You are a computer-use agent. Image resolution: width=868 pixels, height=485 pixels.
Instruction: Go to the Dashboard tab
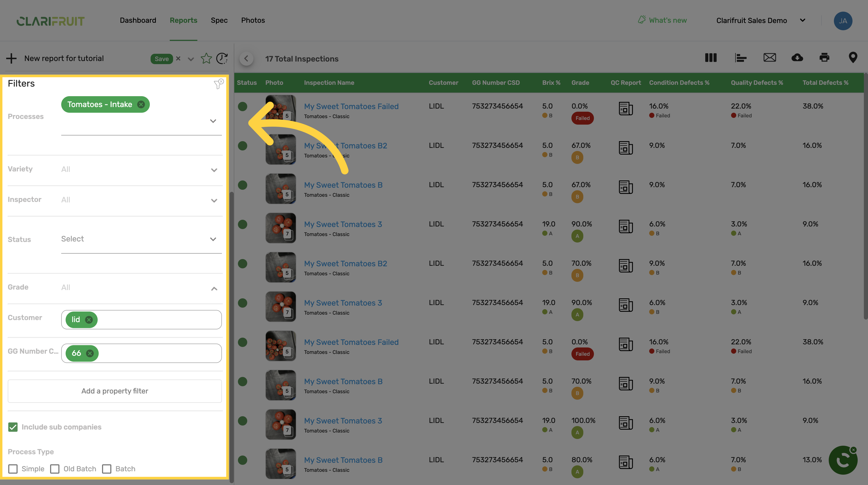coord(138,20)
